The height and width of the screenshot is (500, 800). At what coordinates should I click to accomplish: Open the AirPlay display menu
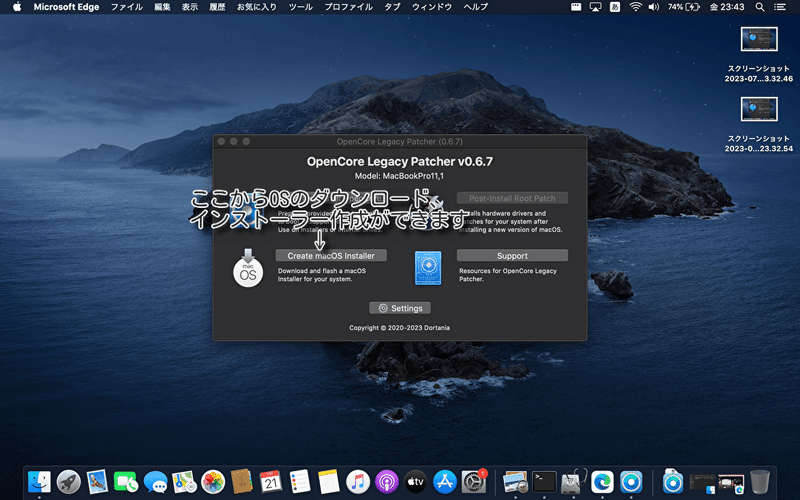595,7
